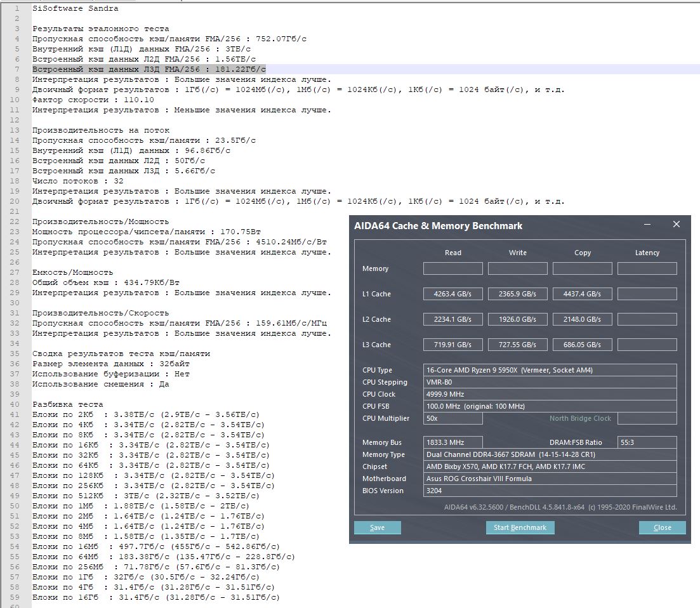Minimize the AIDA64 benchmark window
The width and height of the screenshot is (700, 608).
(x=647, y=224)
